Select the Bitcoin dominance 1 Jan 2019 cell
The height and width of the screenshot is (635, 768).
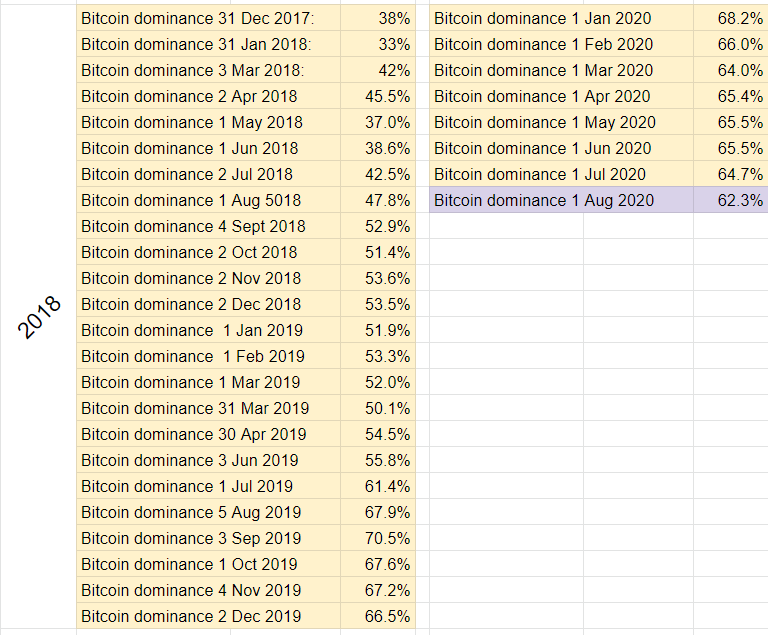tap(209, 330)
